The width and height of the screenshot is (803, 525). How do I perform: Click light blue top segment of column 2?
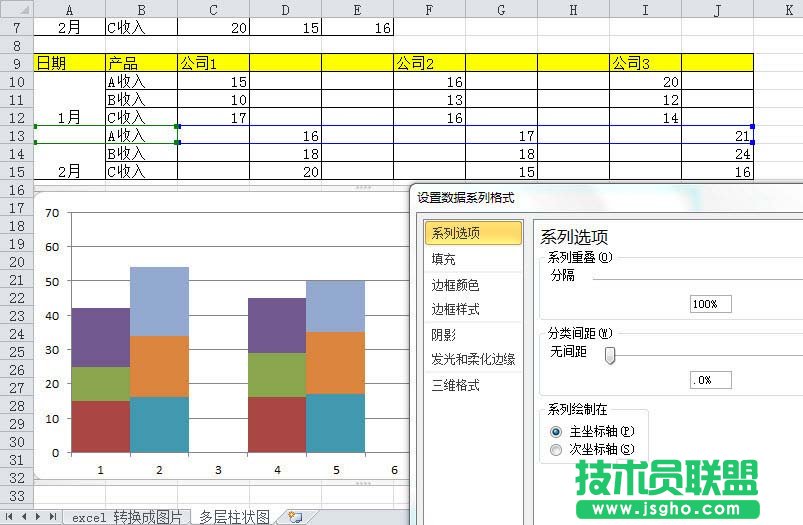coord(159,302)
